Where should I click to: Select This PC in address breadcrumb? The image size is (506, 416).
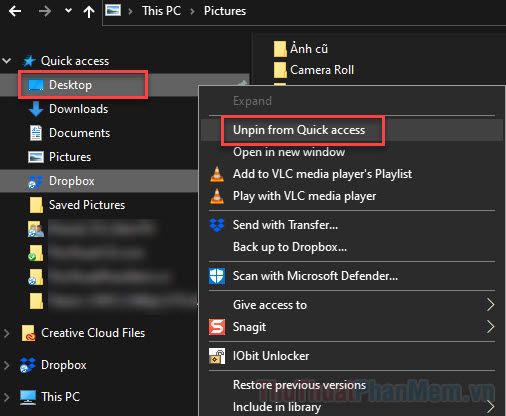click(161, 11)
